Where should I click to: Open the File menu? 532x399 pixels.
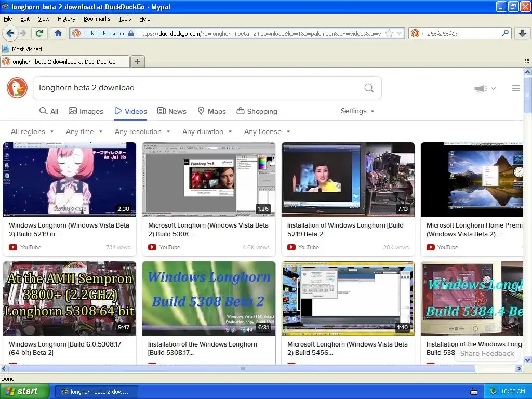coord(8,19)
